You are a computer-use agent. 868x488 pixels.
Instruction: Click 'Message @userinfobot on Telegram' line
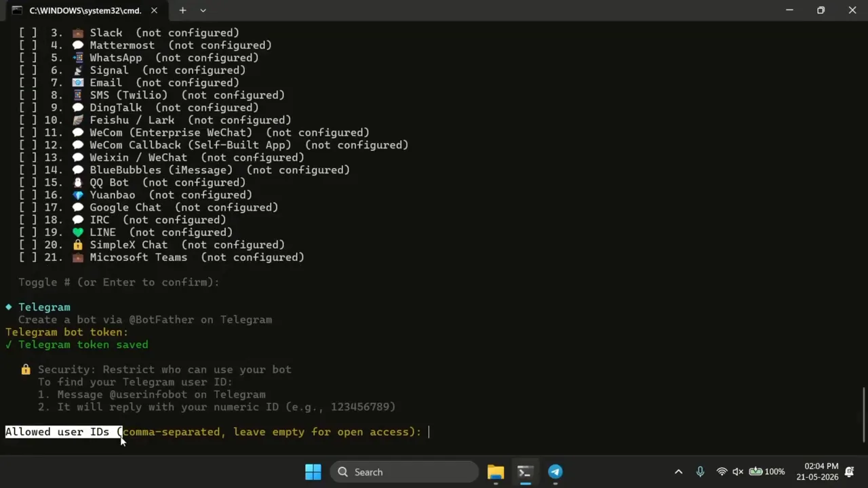click(161, 394)
